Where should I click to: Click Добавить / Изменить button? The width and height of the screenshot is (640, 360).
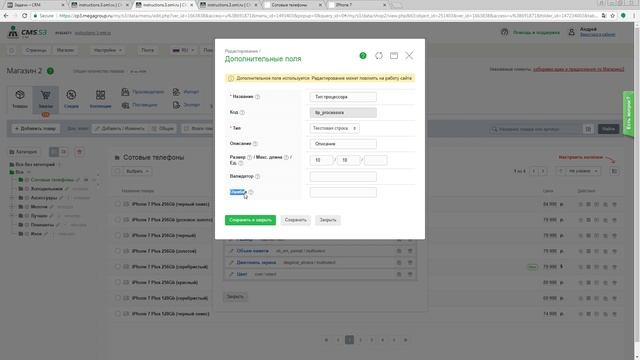click(120, 129)
